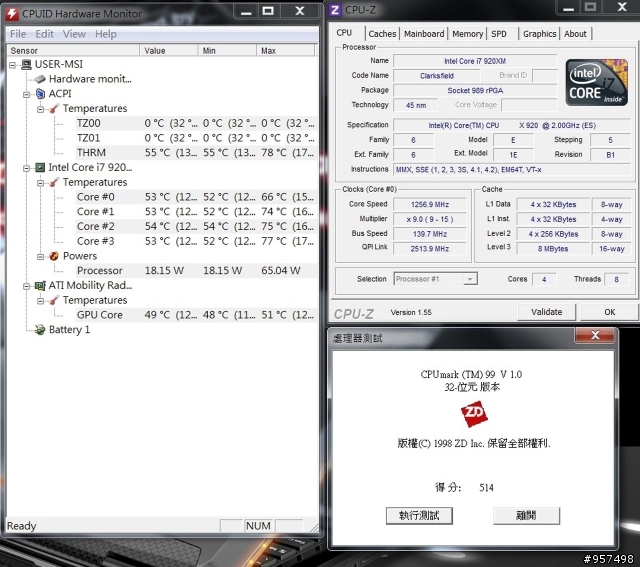Collapse Temperatures under ACPI
Viewport: 640px width, 567px height.
[x=40, y=109]
